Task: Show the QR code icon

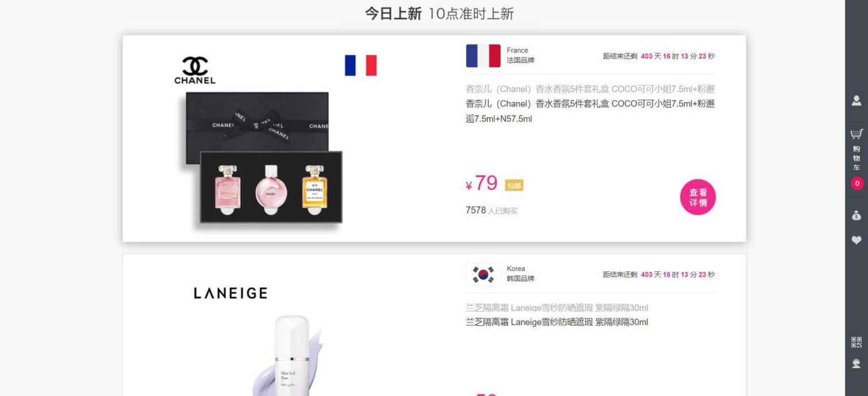Action: click(x=857, y=342)
